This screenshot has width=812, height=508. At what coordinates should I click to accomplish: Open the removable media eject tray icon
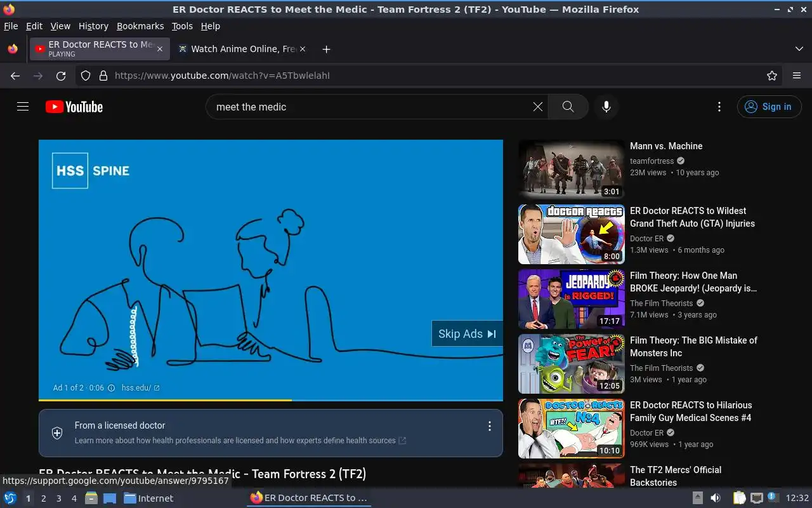(698, 498)
